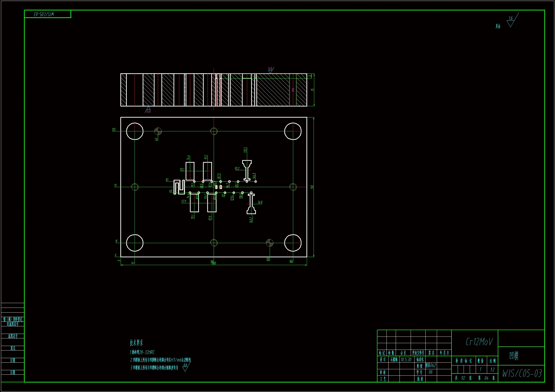The width and height of the screenshot is (555, 392).
Task: Select the 凹模 part name cell
Action: pyautogui.click(x=514, y=355)
